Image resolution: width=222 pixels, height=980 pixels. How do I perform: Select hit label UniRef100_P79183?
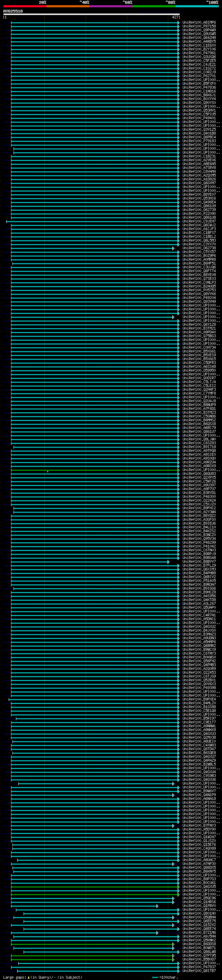[x=199, y=141]
